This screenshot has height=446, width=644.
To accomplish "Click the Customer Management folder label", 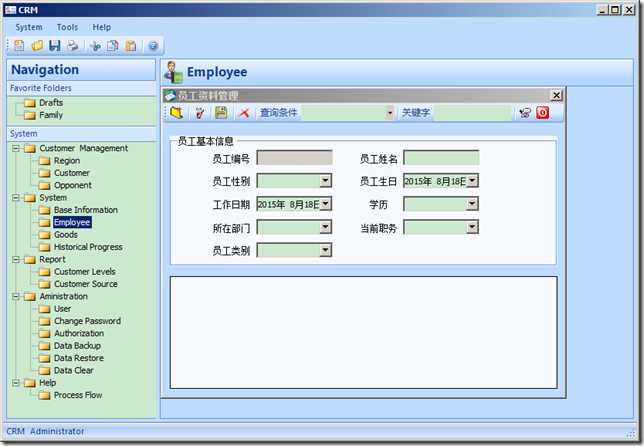I will point(83,148).
